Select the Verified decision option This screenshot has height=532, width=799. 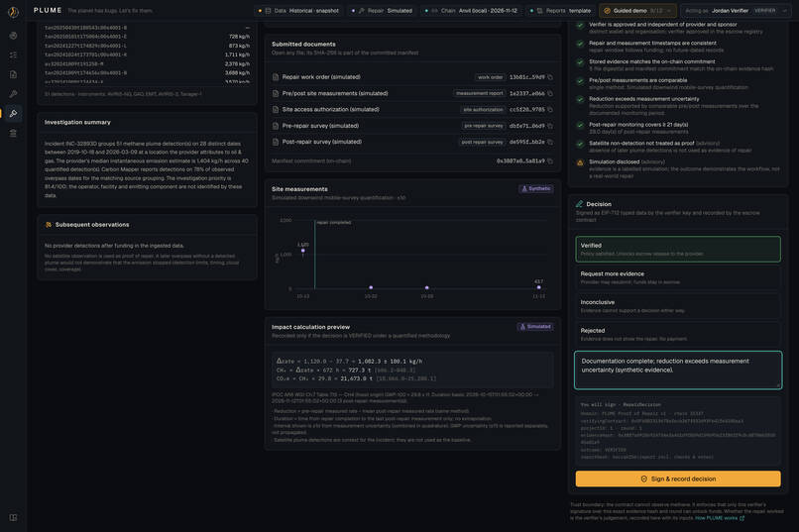coord(678,249)
